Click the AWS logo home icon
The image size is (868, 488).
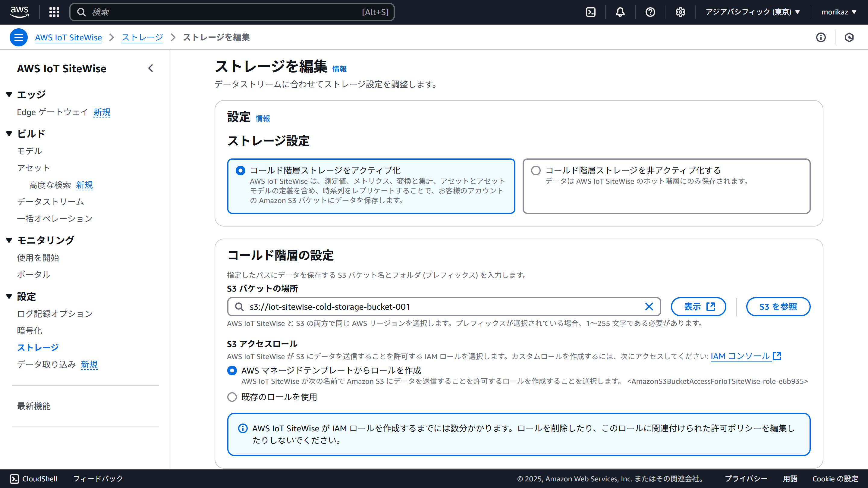(20, 12)
